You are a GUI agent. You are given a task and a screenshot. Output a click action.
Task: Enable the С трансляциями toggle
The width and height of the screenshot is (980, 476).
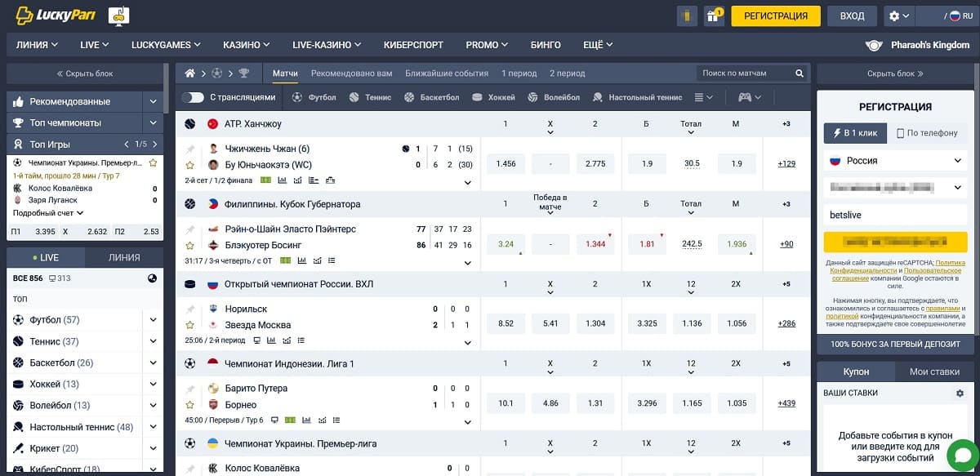coord(193,97)
